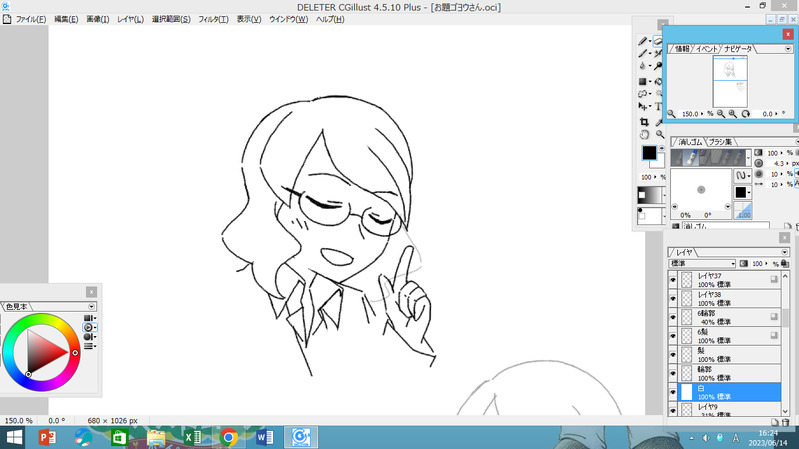This screenshot has height=449, width=799.
Task: Select the water drop Blur tool
Action: coord(643,66)
